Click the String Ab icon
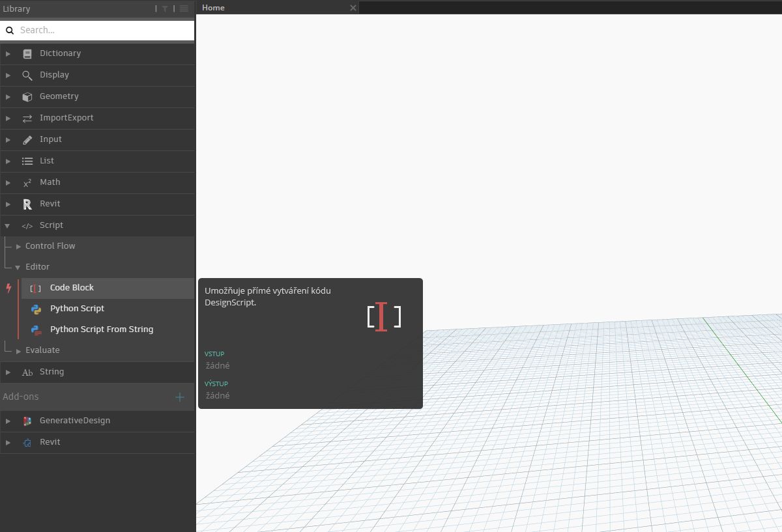This screenshot has height=532, width=782. pyautogui.click(x=27, y=372)
